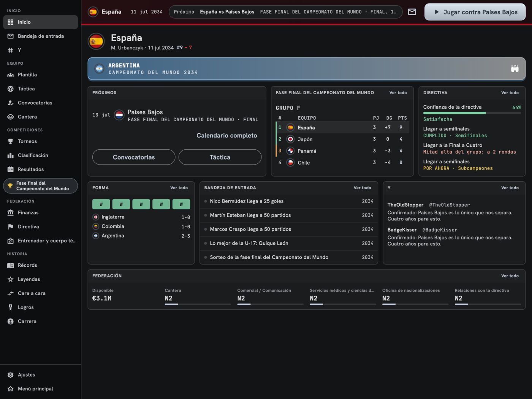Viewport: 532px width, 399px height.
Task: Click the Clasificación bar chart icon
Action: click(11, 155)
